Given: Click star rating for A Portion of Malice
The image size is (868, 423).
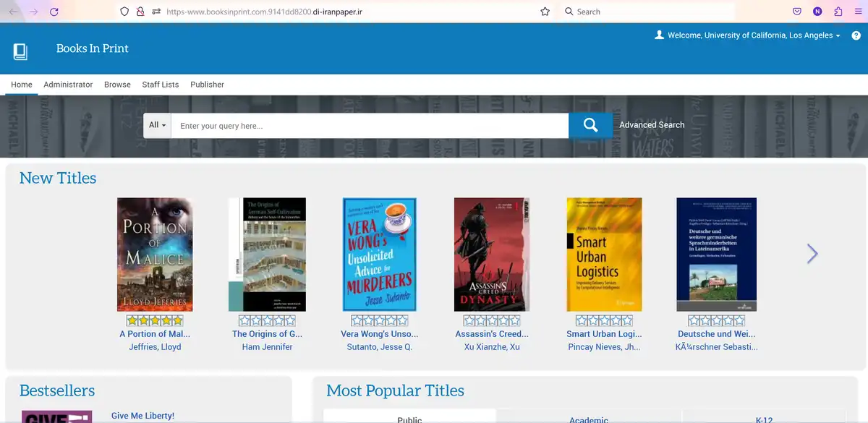Looking at the screenshot, I should pos(155,320).
